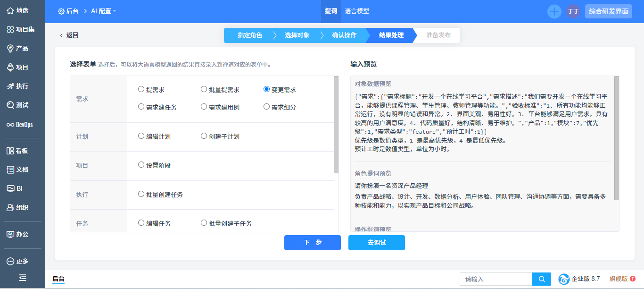Screen dimensions: 644x289
Task: Click the 下一步 button
Action: tap(312, 242)
